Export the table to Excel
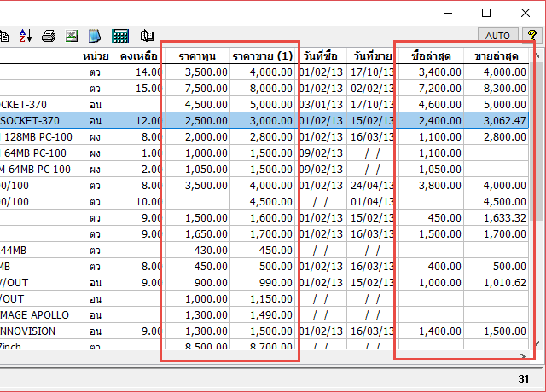 click(72, 36)
